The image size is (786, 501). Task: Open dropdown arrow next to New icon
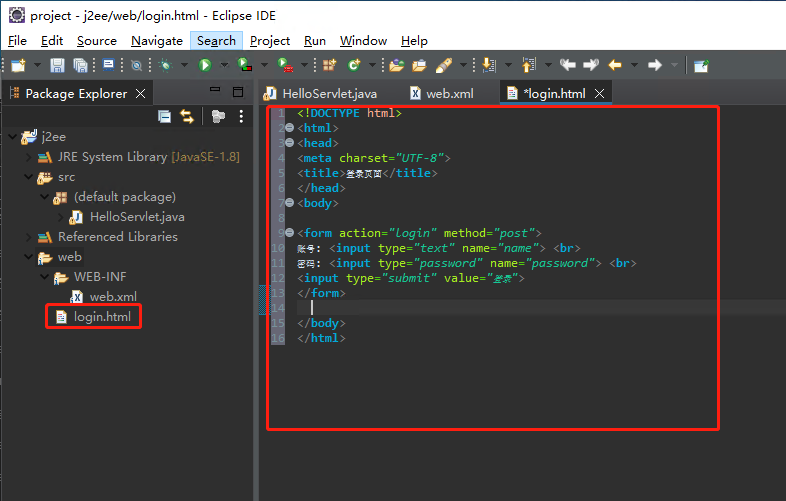click(x=37, y=65)
